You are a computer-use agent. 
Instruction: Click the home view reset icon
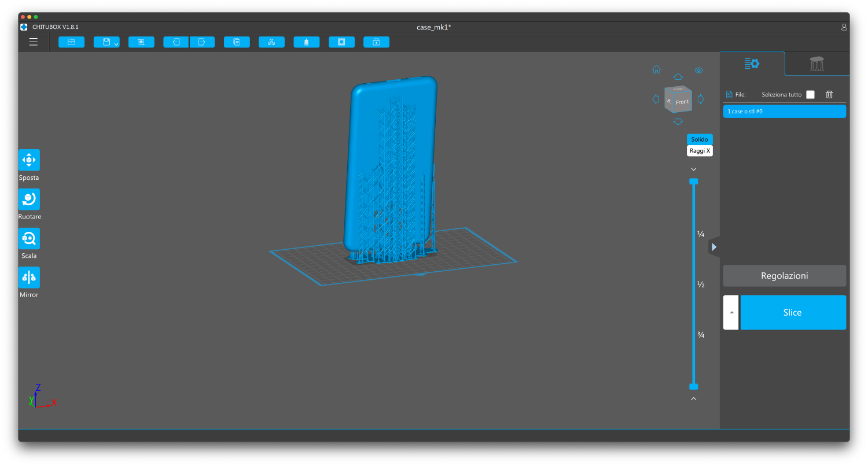point(656,70)
